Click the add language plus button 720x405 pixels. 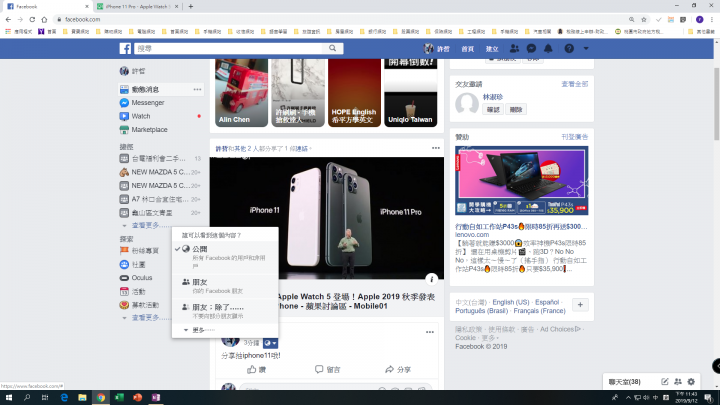coord(580,305)
